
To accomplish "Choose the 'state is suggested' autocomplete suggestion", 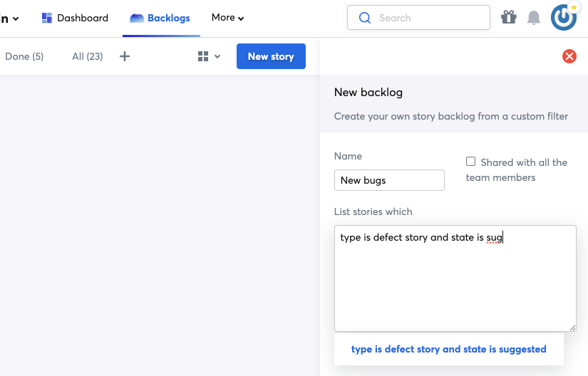I will click(x=448, y=349).
